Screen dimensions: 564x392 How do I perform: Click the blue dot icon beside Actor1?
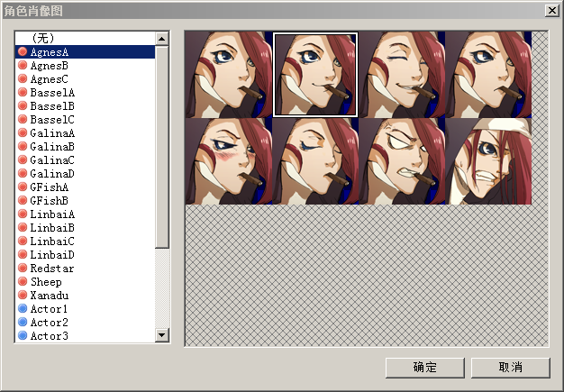23,308
